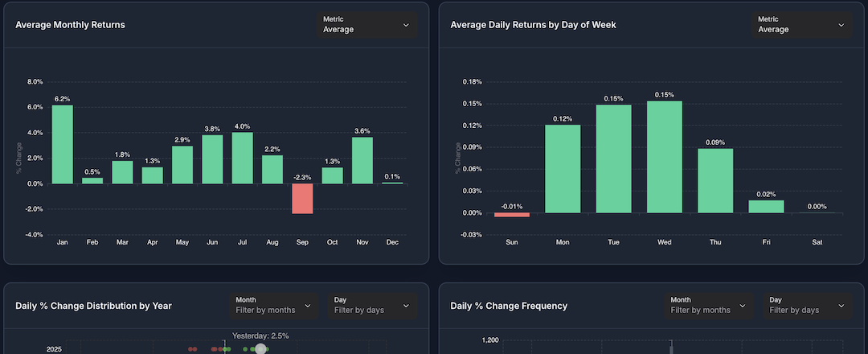The image size is (868, 354).
Task: Open Day filter in Daily % Change Frequency
Action: pos(807,305)
